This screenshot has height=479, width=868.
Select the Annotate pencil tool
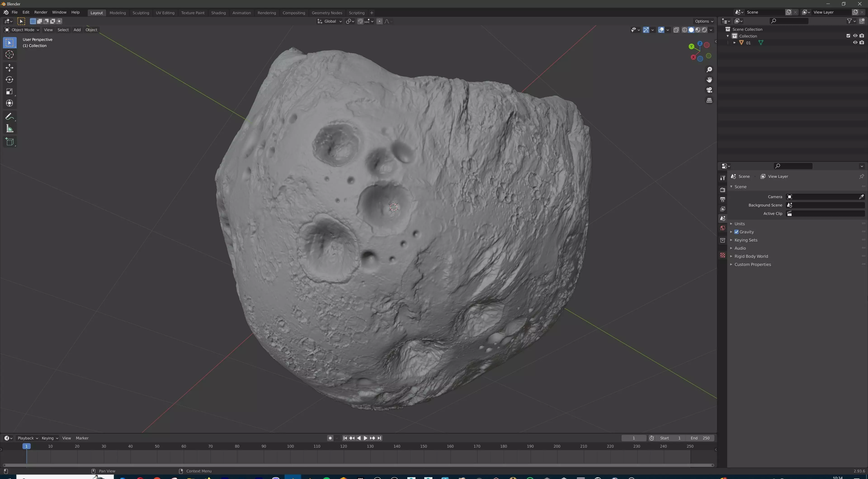click(x=9, y=117)
